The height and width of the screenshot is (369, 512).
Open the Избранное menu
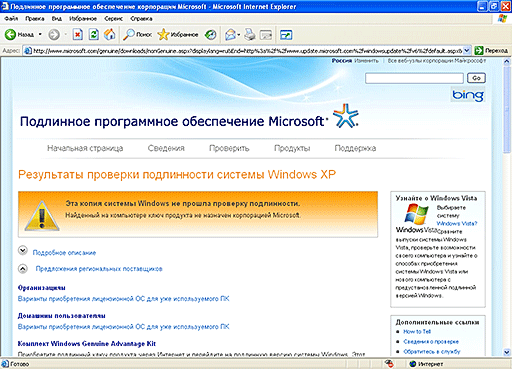pos(83,19)
